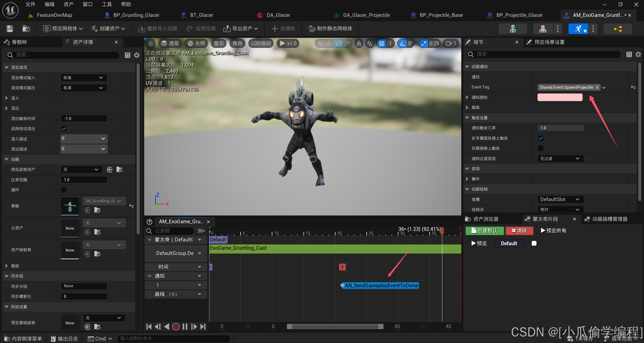Pause the animation playback
Screen dimensions: 644x343
(x=185, y=327)
